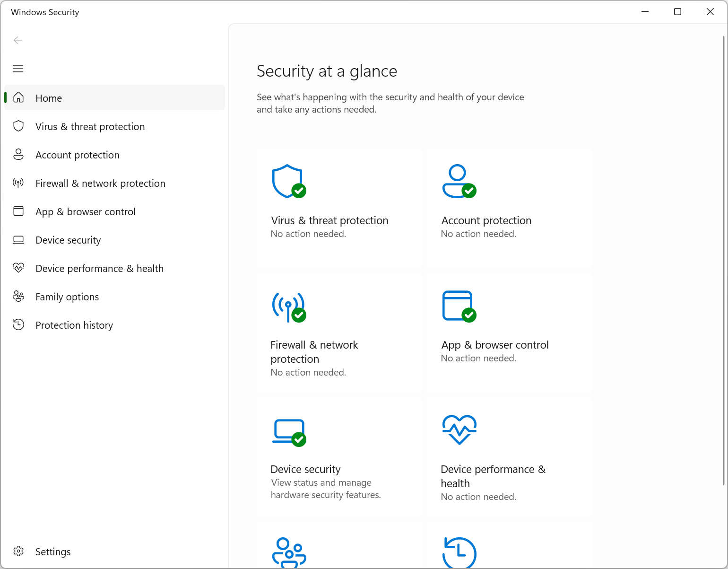The height and width of the screenshot is (569, 728).
Task: Open the Device security tile title
Action: click(x=305, y=469)
